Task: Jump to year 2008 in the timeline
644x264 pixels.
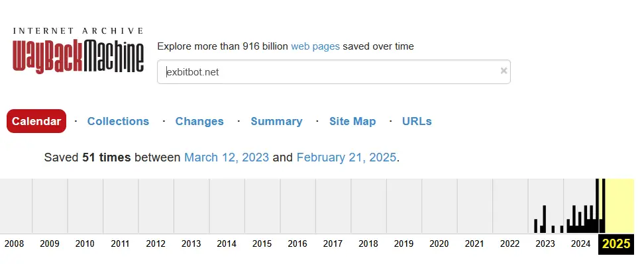Action: [x=14, y=244]
